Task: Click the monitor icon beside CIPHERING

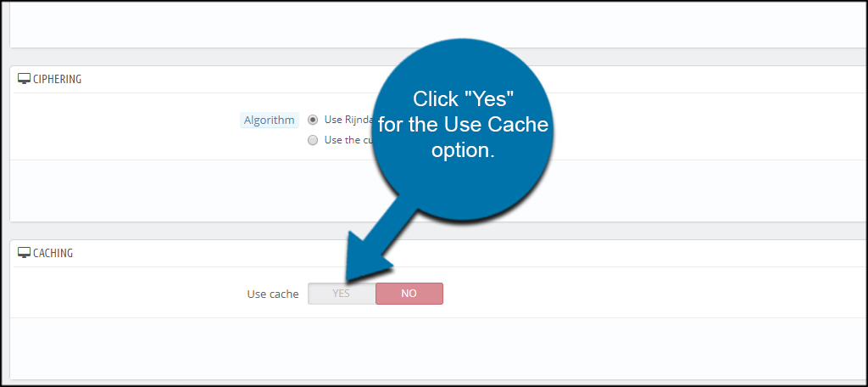Action: pos(24,79)
